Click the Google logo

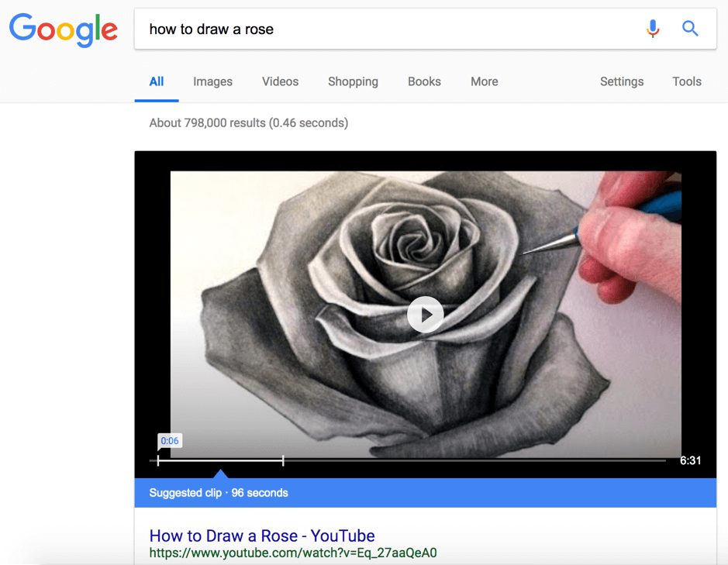pyautogui.click(x=63, y=29)
